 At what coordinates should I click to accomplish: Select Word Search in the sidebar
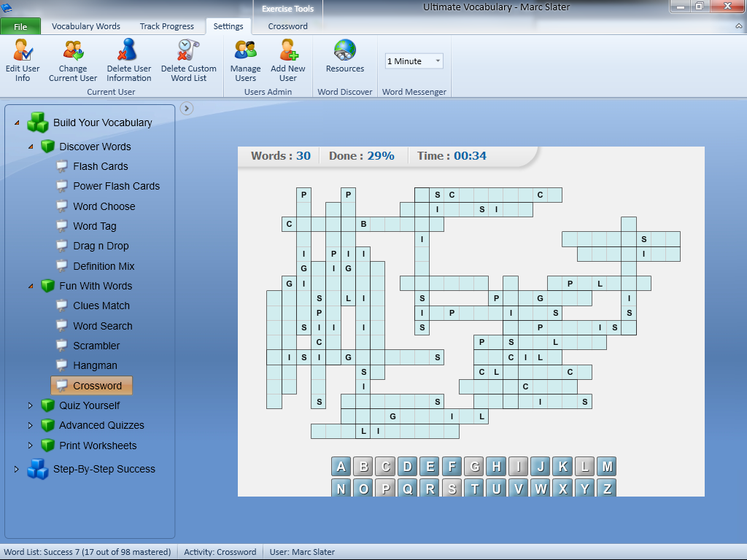103,326
